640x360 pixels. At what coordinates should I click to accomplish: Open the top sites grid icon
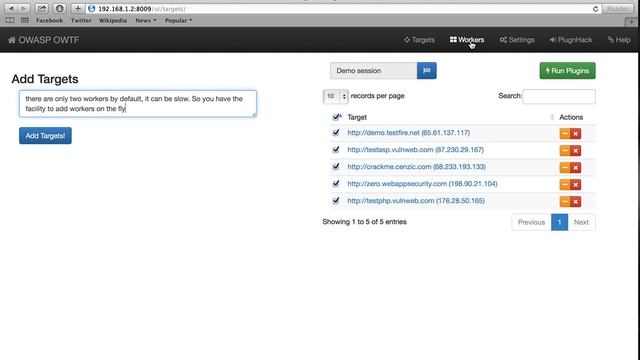click(x=25, y=20)
